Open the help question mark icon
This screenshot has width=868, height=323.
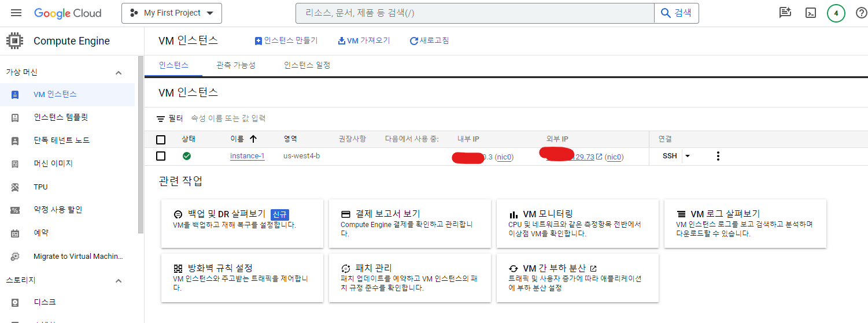click(x=861, y=13)
